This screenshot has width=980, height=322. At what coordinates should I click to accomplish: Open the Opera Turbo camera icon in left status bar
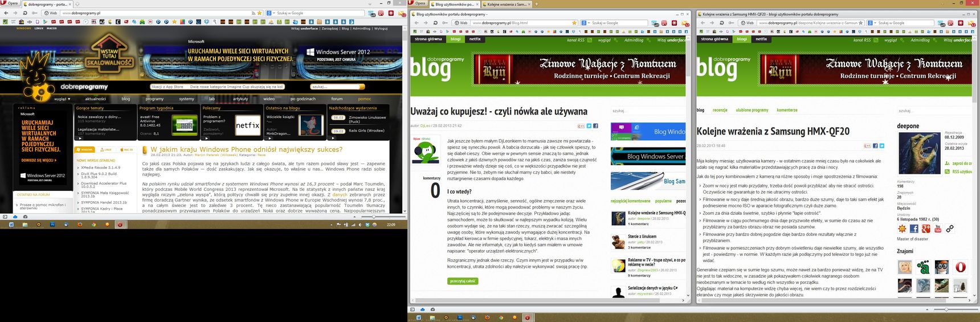pos(25,217)
